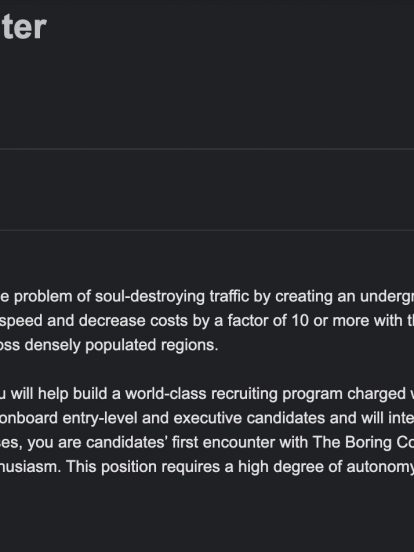Click the upper horizontal divider line
This screenshot has height=552, width=414.
[x=207, y=149]
